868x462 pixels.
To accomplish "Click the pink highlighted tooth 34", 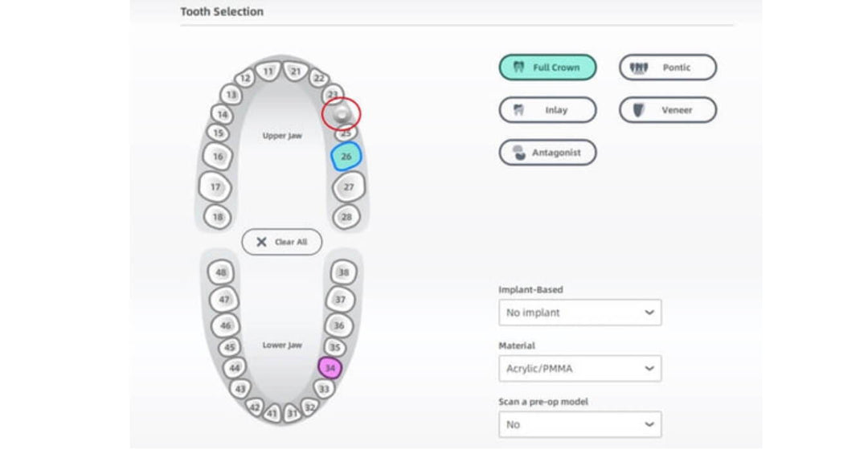I will pyautogui.click(x=330, y=368).
